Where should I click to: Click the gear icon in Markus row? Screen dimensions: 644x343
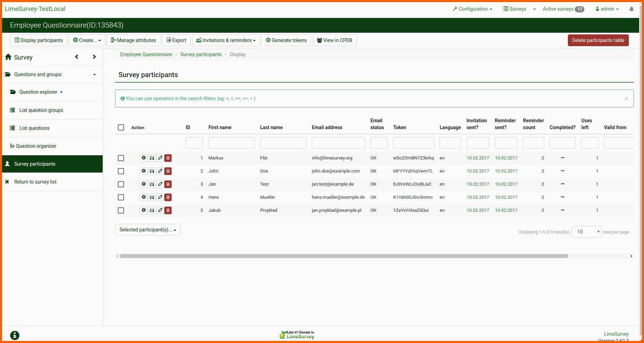144,158
